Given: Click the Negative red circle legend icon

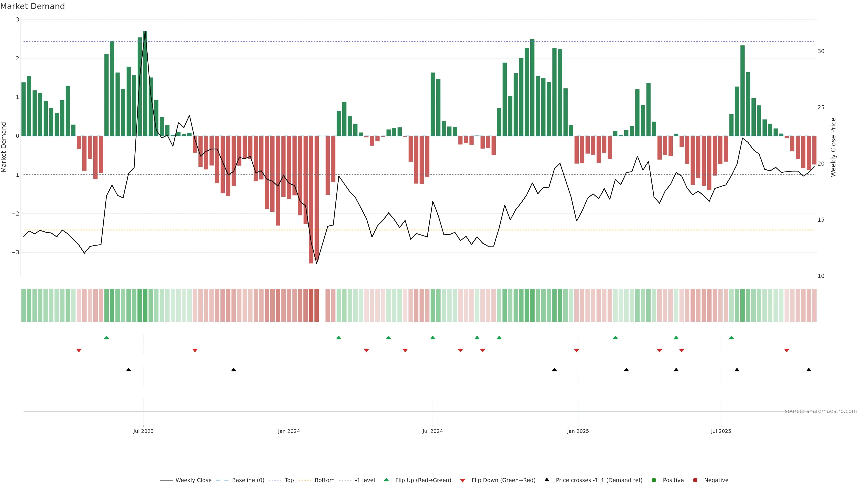Looking at the screenshot, I should coord(695,480).
